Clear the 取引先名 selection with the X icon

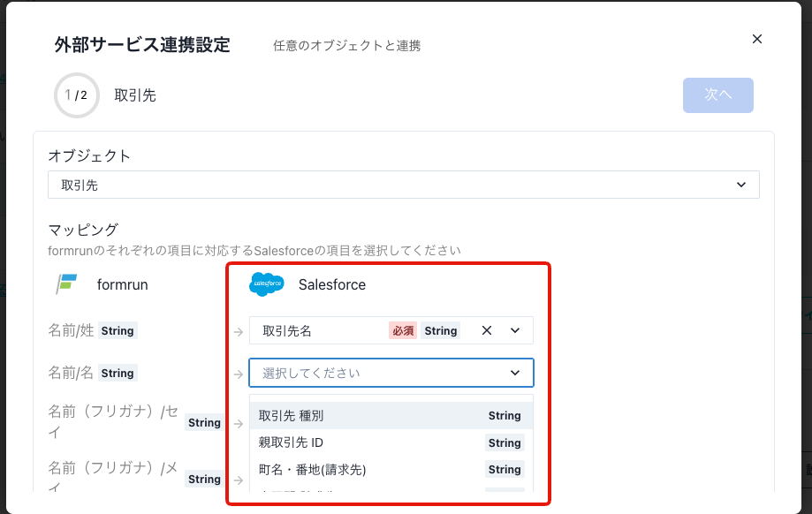point(486,330)
